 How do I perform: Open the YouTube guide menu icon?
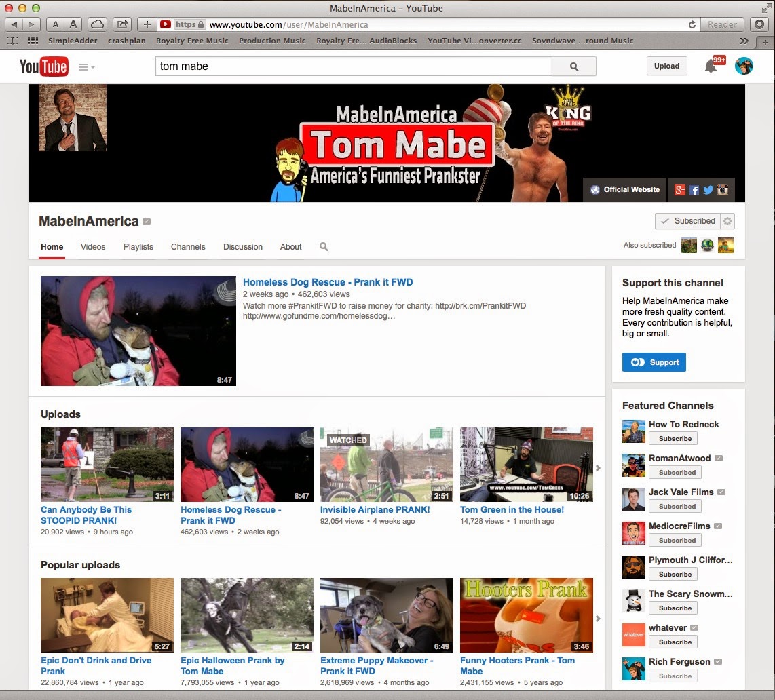tap(86, 66)
